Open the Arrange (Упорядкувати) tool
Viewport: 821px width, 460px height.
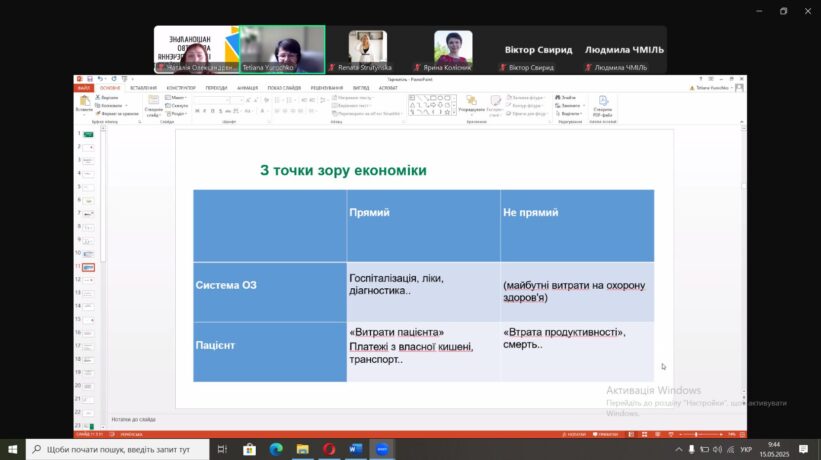click(474, 106)
